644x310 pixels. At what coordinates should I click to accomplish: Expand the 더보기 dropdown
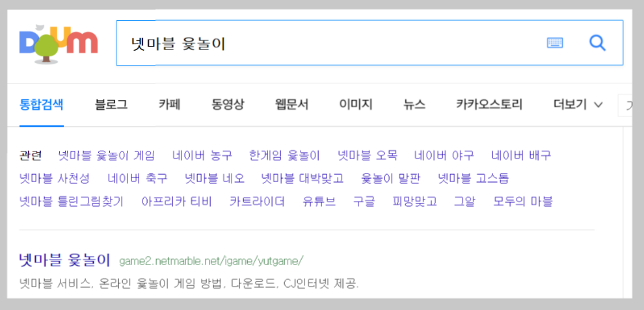(578, 105)
